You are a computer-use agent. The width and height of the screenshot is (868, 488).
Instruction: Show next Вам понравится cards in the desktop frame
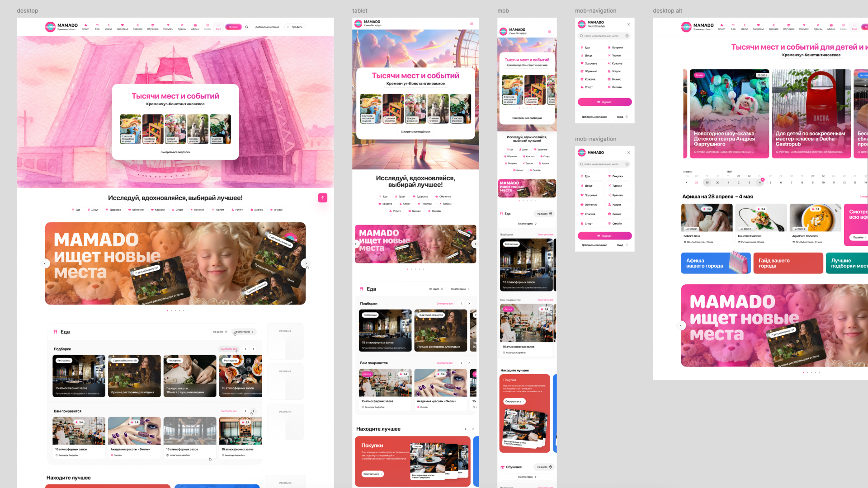(253, 411)
